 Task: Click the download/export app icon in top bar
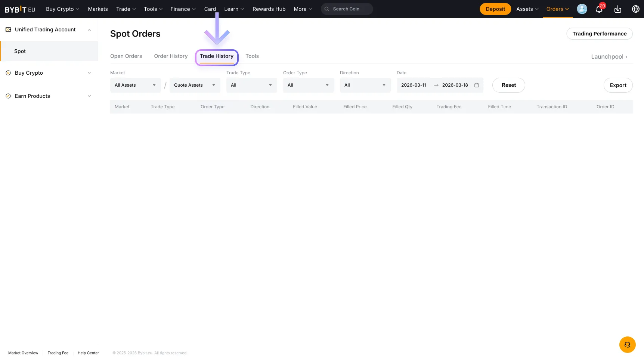point(617,9)
